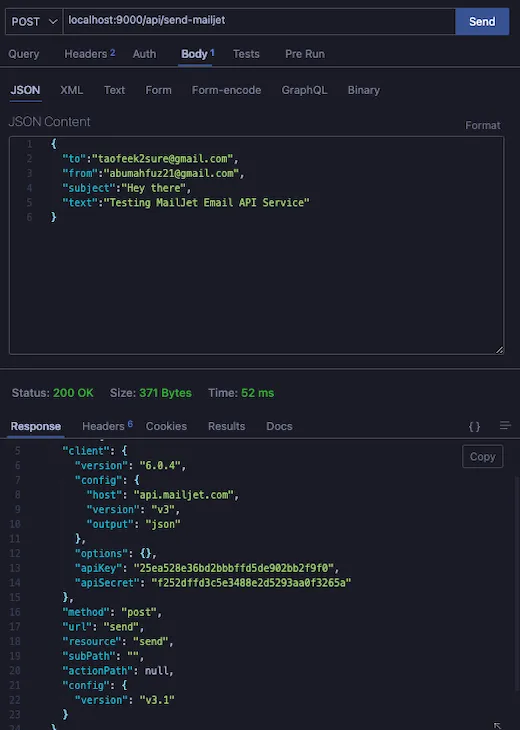Click the client "version": "6.0.4" line
The width and height of the screenshot is (520, 730).
click(130, 465)
